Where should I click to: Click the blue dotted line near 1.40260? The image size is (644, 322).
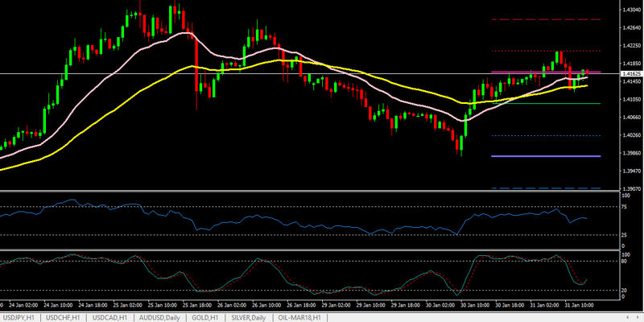547,135
